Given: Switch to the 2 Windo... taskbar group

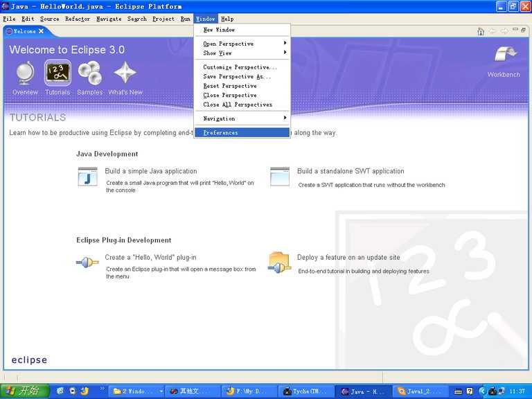Looking at the screenshot, I should click(x=136, y=391).
